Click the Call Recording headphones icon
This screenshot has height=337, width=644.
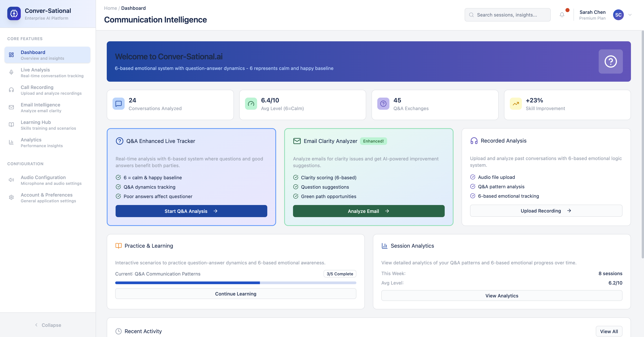[11, 90]
